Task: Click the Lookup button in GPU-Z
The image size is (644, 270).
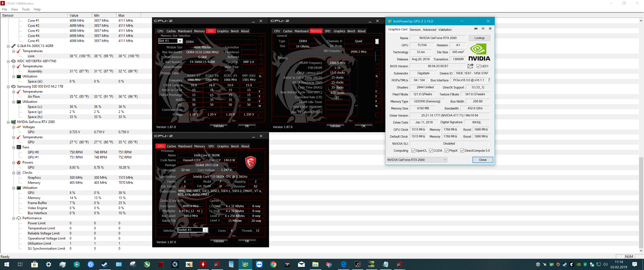Action: (479, 38)
